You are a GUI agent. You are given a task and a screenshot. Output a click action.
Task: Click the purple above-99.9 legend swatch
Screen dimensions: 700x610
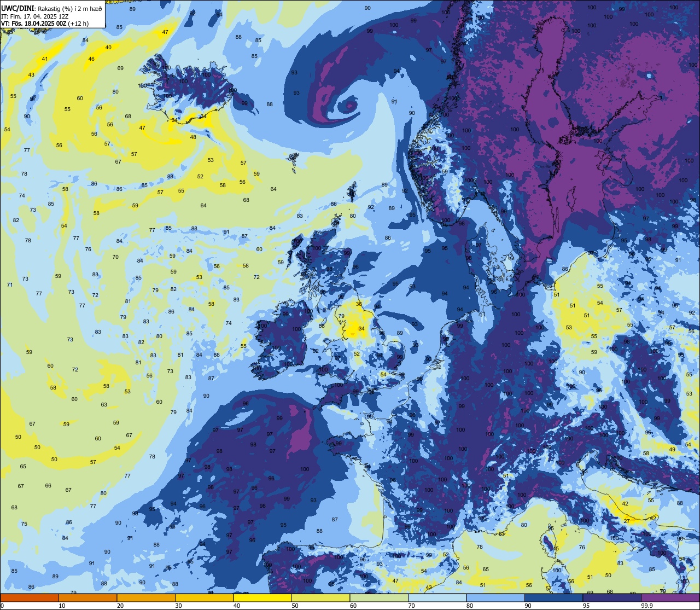coord(670,597)
